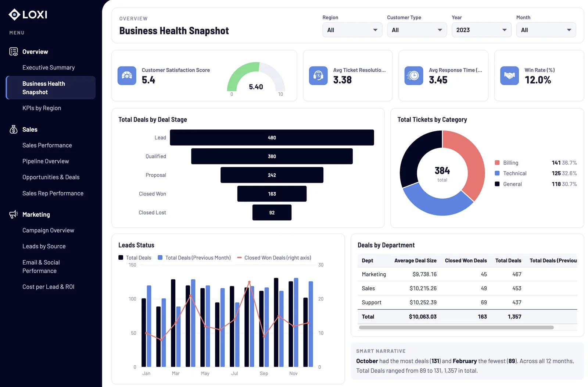
Task: Click the Customer Satisfaction Score gauge icon
Action: [x=127, y=76]
